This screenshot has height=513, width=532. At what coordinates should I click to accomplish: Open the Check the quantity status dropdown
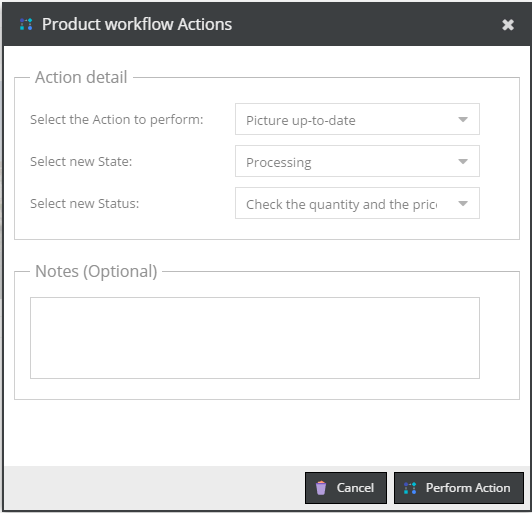point(357,203)
